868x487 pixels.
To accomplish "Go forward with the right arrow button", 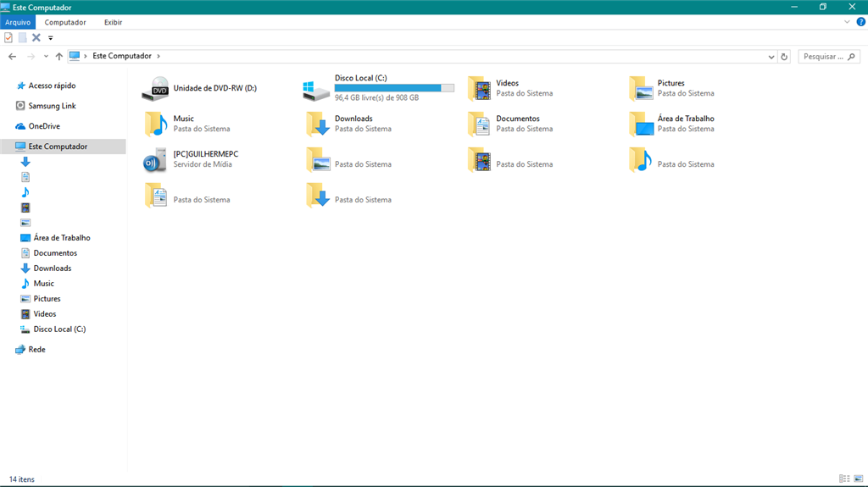I will coord(31,57).
